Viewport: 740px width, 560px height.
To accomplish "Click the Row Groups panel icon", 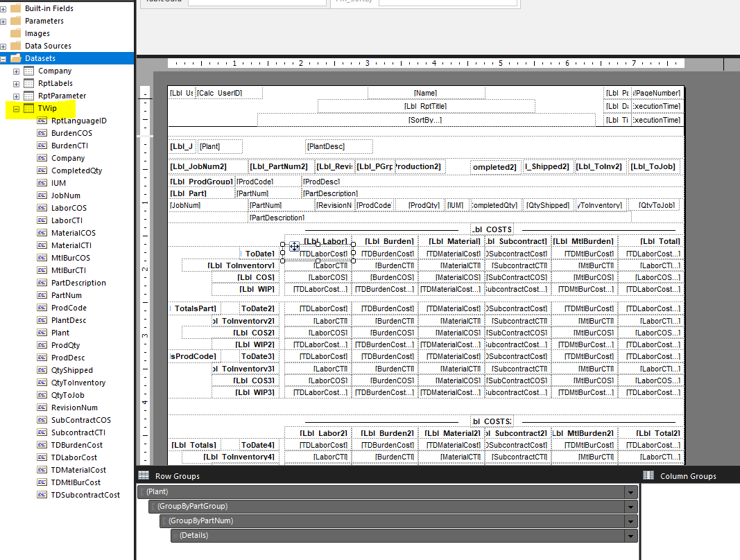I will 144,475.
